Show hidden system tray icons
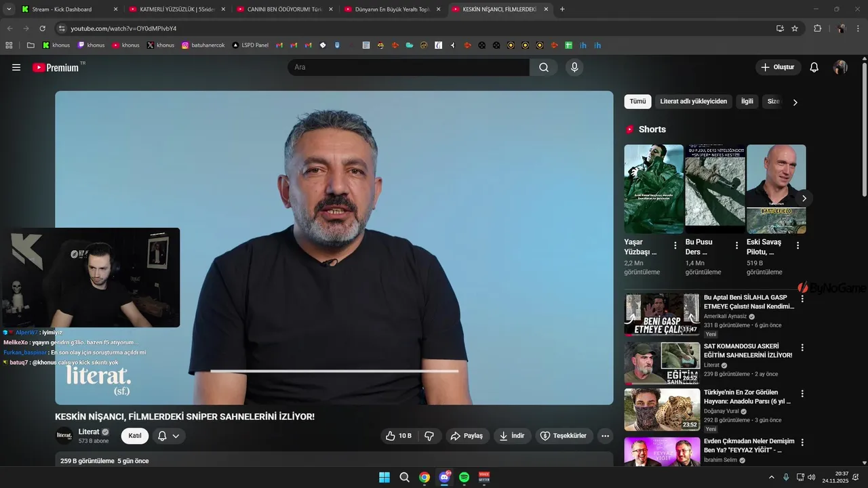The image size is (868, 488). tap(772, 477)
